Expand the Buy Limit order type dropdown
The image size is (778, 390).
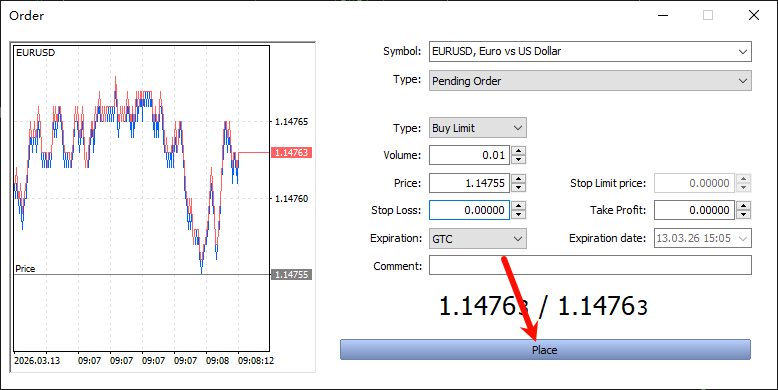(477, 128)
